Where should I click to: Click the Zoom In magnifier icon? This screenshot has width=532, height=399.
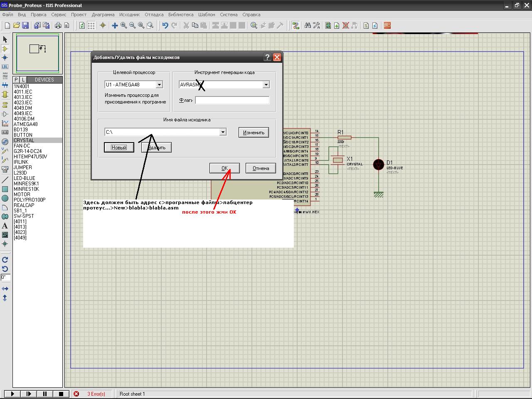pos(123,25)
